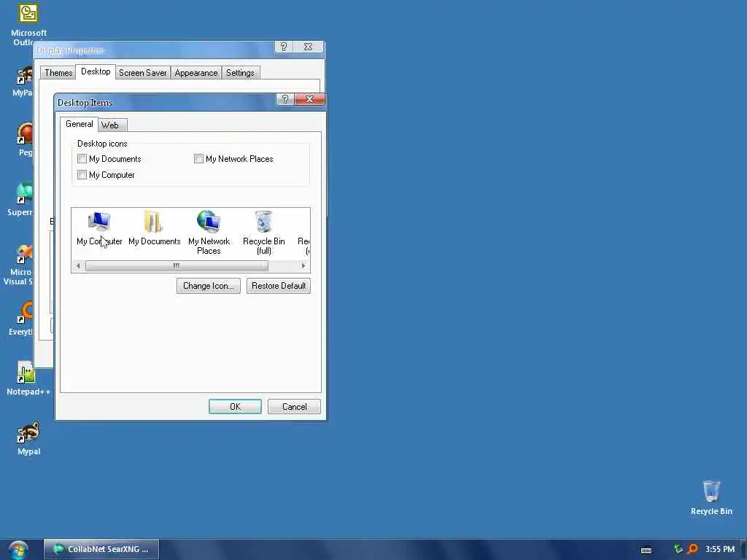Image resolution: width=747 pixels, height=560 pixels.
Task: Click the 3:55 PM taskbar clock
Action: pyautogui.click(x=720, y=549)
